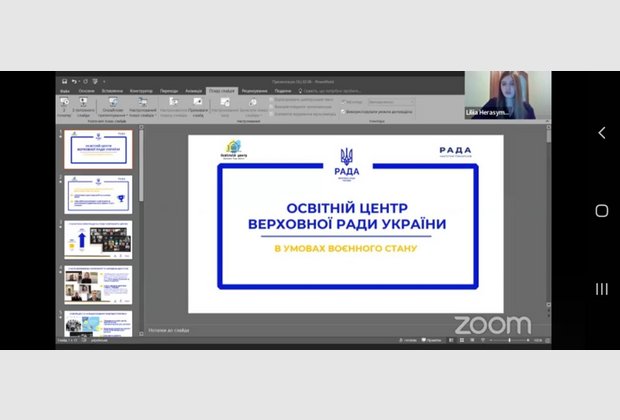Open the Monitor dropdown in ribbon
The height and width of the screenshot is (420, 620).
[391, 102]
